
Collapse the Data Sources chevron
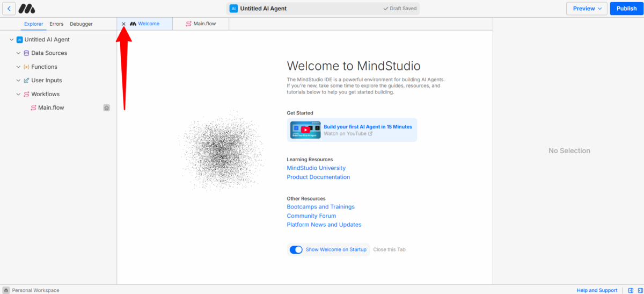pos(18,53)
